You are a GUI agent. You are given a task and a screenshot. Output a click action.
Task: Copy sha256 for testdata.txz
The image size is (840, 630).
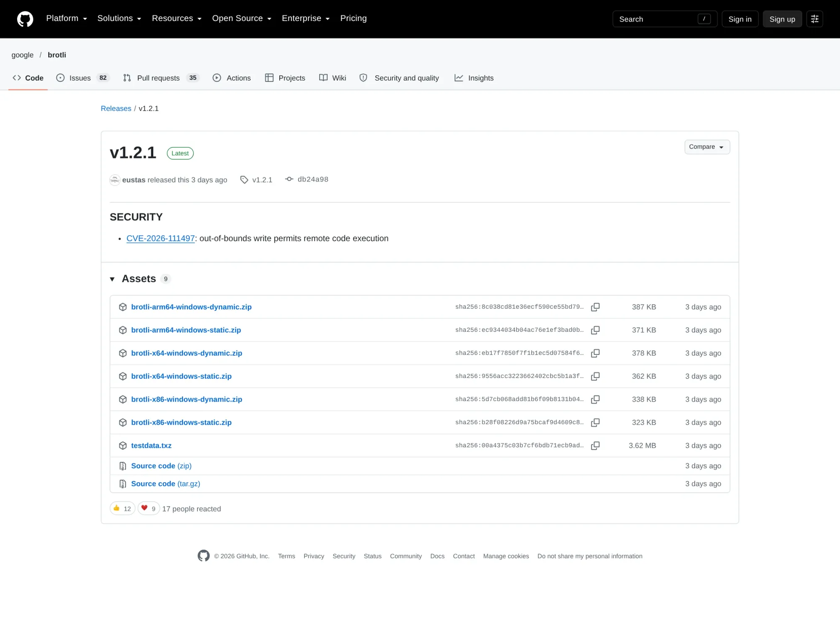[x=595, y=446]
